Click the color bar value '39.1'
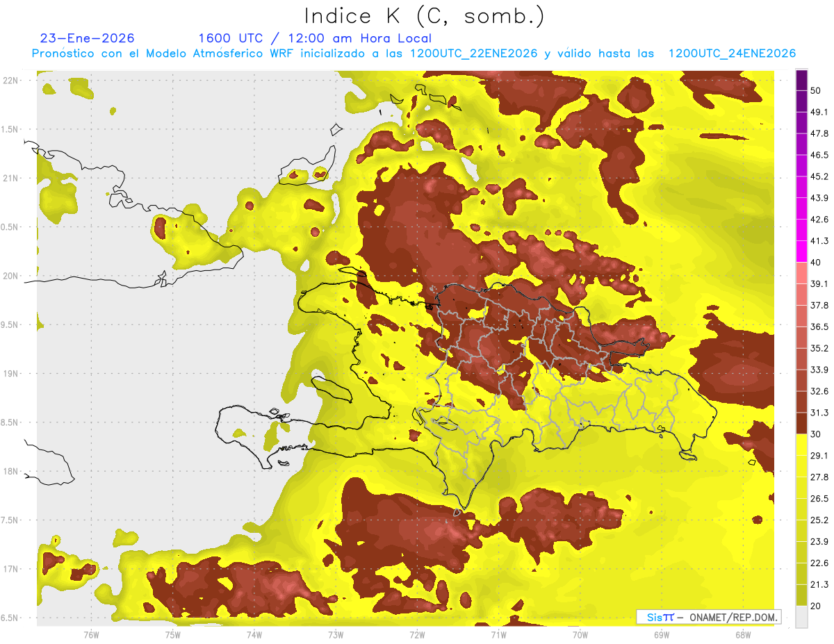 pos(819,284)
